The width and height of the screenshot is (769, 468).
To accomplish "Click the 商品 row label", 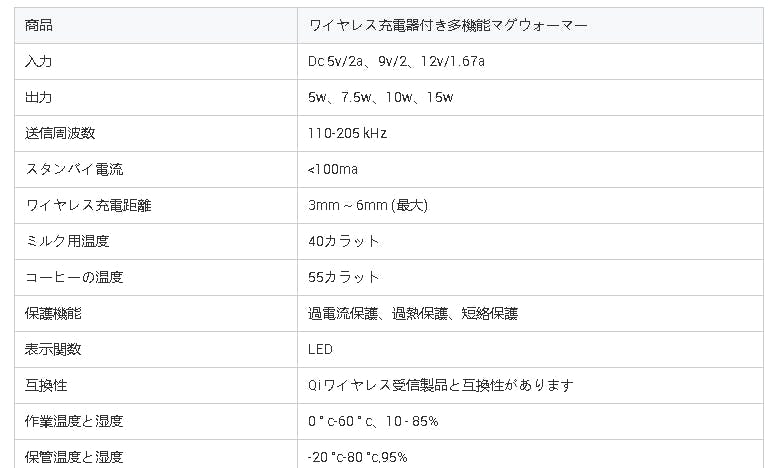I will (x=39, y=25).
